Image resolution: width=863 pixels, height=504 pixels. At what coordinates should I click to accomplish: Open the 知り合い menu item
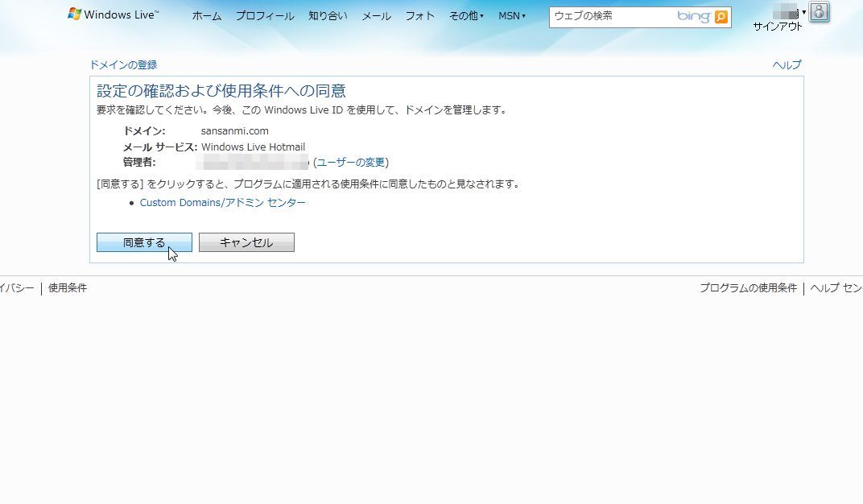click(x=328, y=16)
